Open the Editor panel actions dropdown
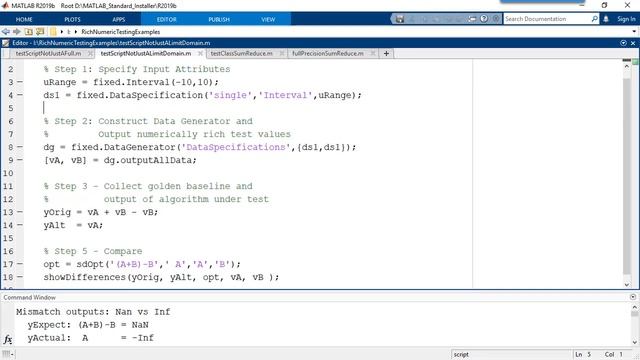This screenshot has width=640, height=360. 623,43
